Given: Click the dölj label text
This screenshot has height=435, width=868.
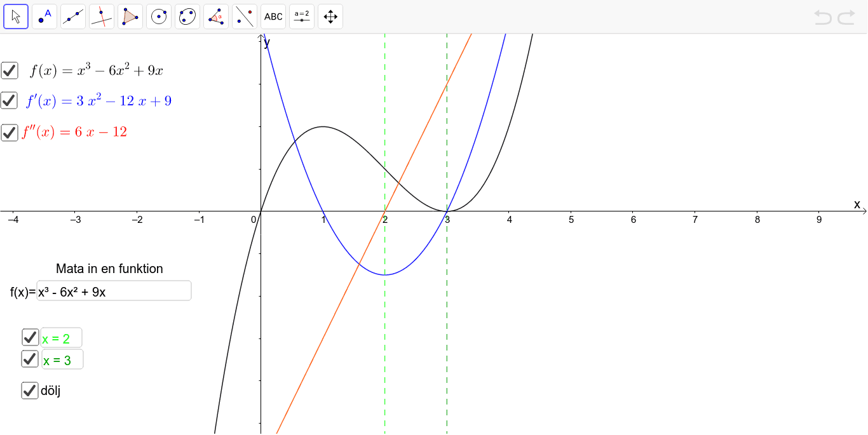Looking at the screenshot, I should pos(50,391).
